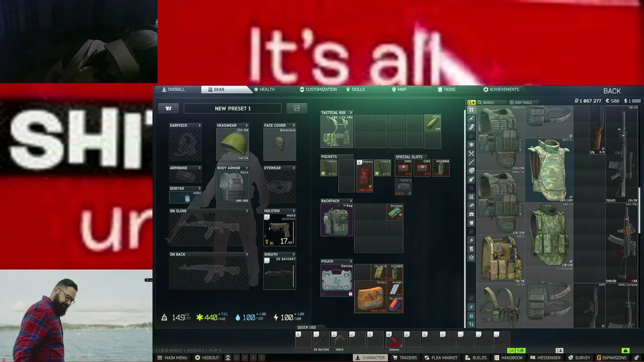This screenshot has width=644, height=362.
Task: Open the Main Menu
Action: pyautogui.click(x=172, y=357)
